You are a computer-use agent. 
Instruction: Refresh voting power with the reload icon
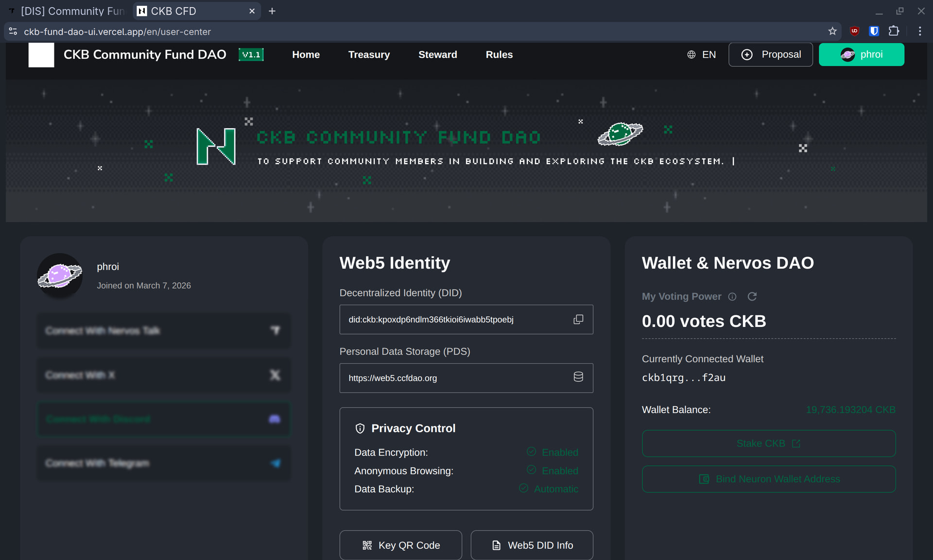(x=752, y=296)
